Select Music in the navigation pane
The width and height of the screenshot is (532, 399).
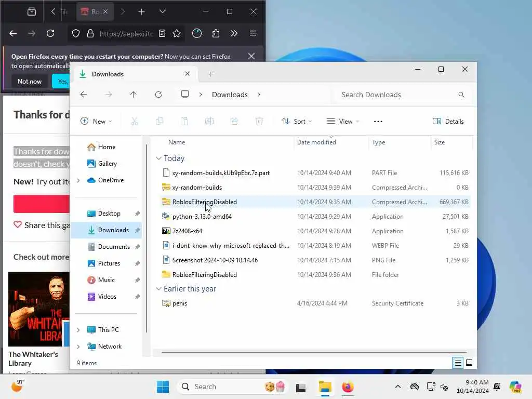[107, 280]
